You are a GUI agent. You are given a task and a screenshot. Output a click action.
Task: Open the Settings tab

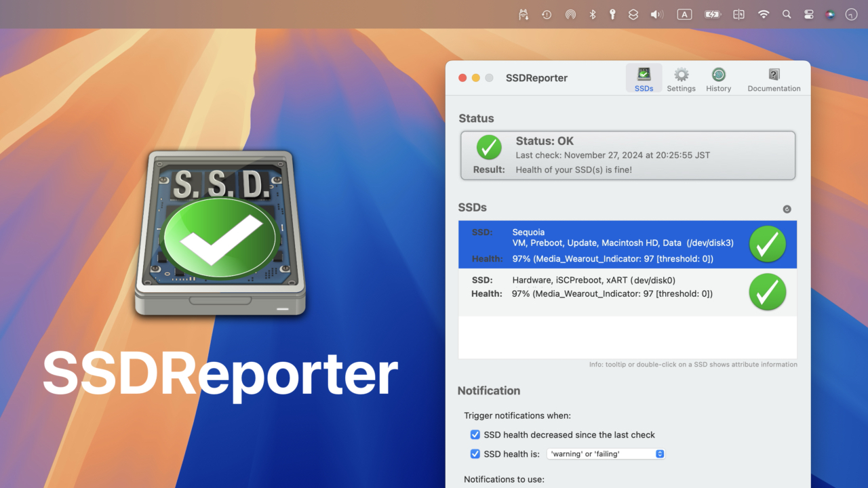point(681,79)
